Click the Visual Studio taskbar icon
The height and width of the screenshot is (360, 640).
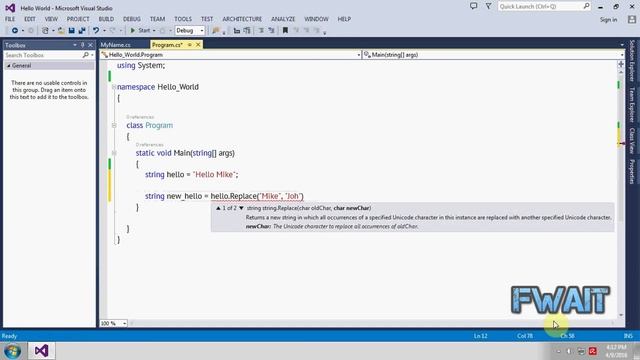pyautogui.click(x=41, y=351)
